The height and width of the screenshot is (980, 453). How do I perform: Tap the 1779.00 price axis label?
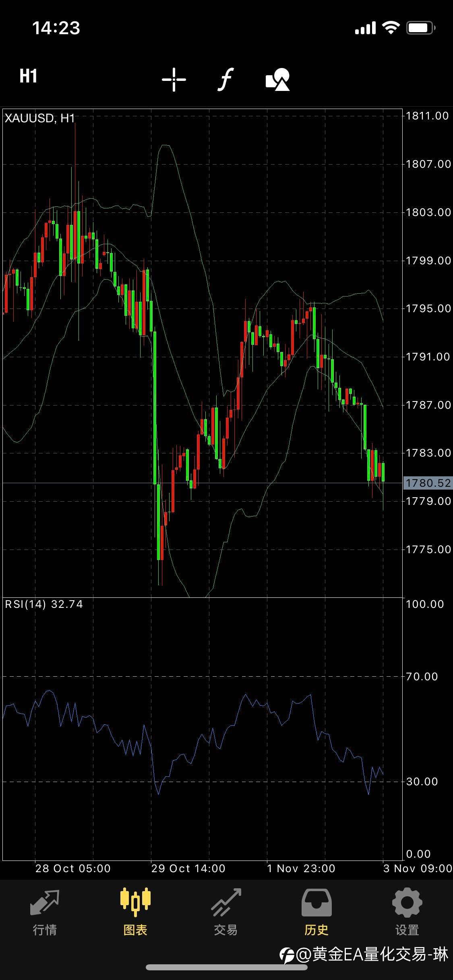[428, 501]
